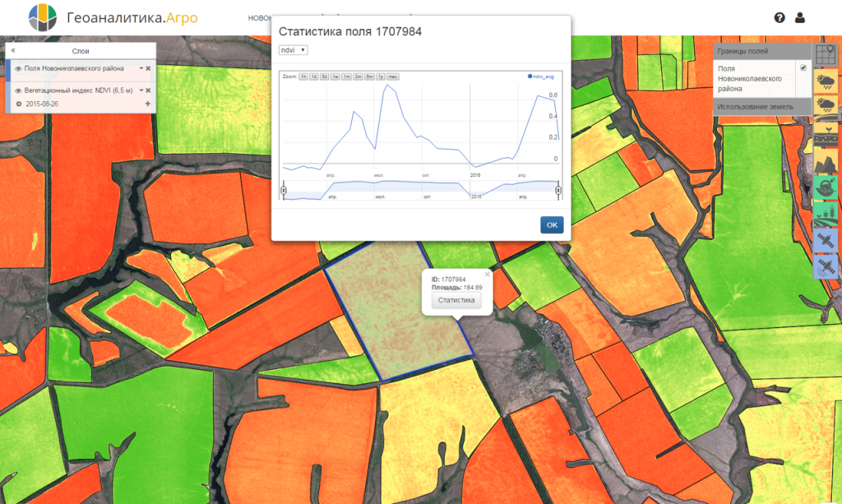Set chart zoom to 1m
Screen dimensions: 842x504
tap(346, 76)
